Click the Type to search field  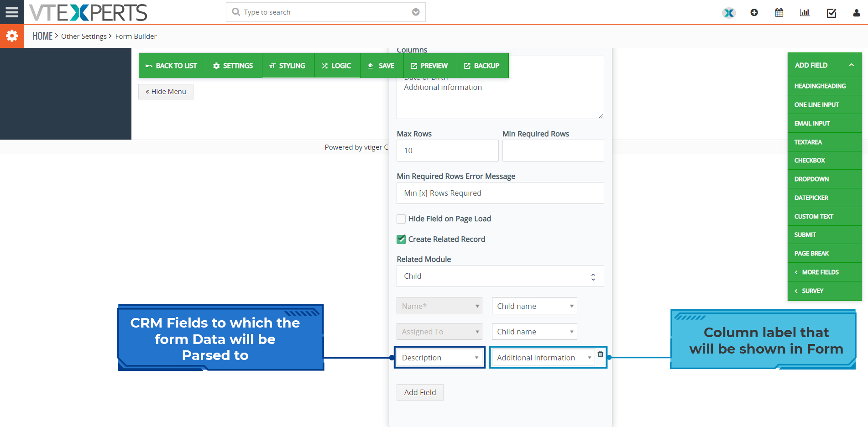pyautogui.click(x=326, y=12)
